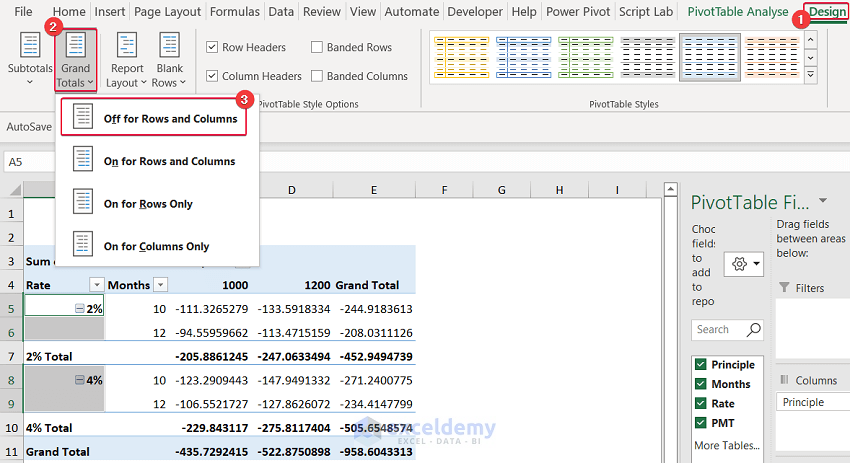850x463 pixels.
Task: Select column D header
Action: 292,190
